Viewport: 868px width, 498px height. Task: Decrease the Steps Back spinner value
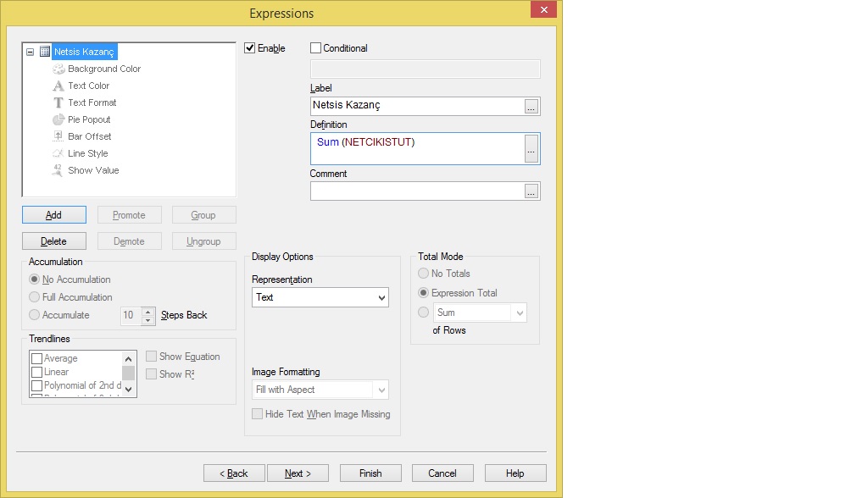[147, 320]
